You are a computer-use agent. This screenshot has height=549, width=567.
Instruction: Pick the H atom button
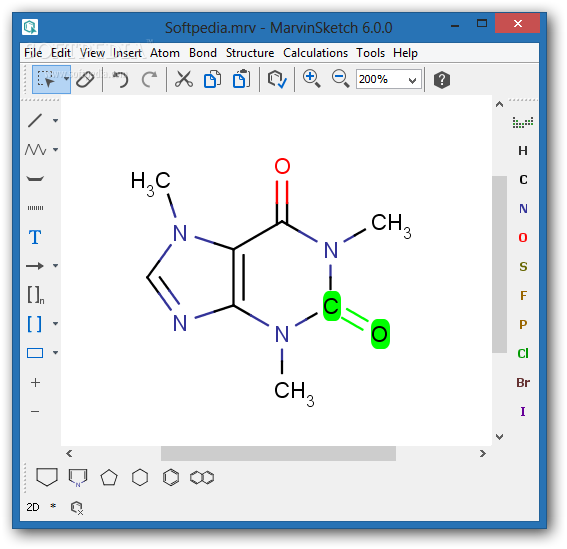(x=523, y=151)
